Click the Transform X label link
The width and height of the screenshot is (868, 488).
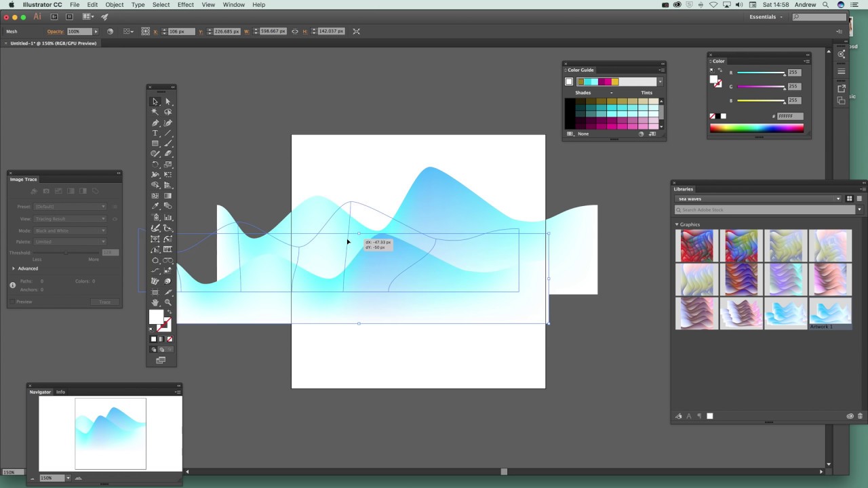click(x=155, y=31)
